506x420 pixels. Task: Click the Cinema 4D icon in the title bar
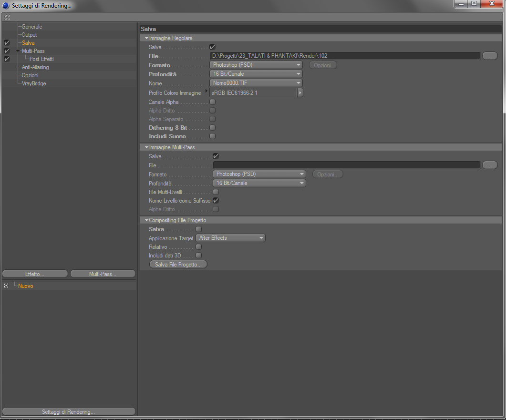coord(6,6)
